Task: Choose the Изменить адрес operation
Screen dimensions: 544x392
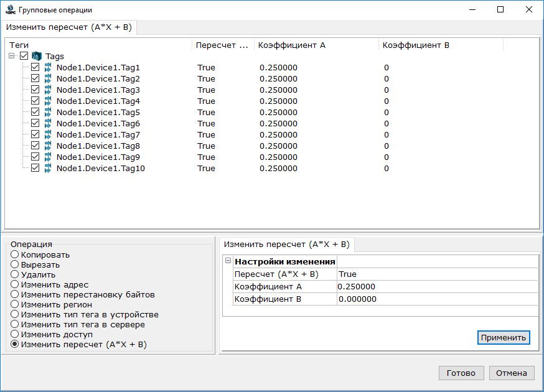Action: click(x=15, y=284)
